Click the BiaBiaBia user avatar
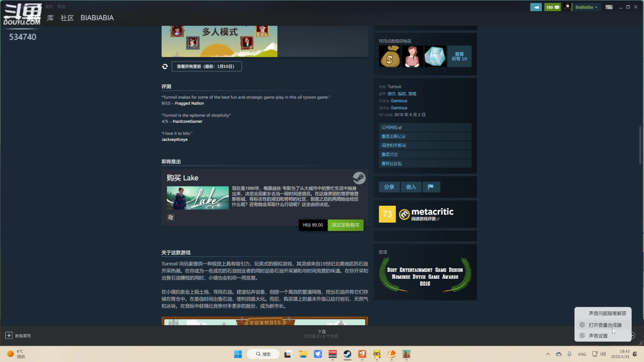 (x=567, y=7)
